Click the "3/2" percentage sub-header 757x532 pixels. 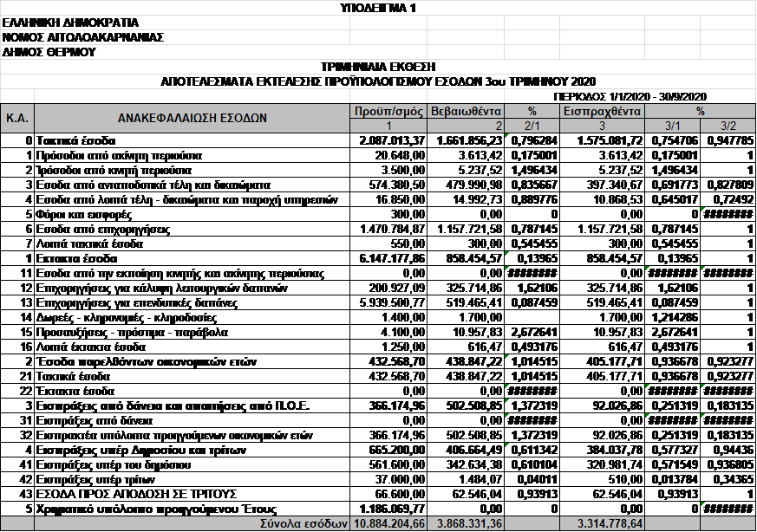tap(728, 126)
